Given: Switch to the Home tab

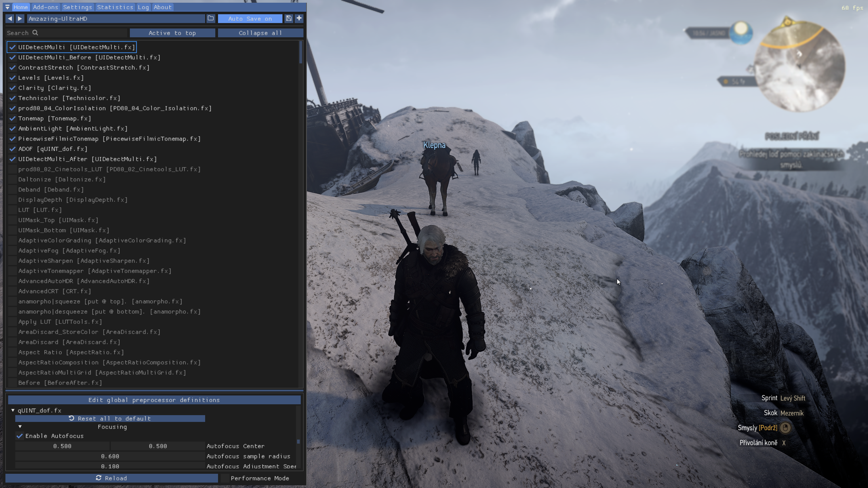Looking at the screenshot, I should coord(21,7).
